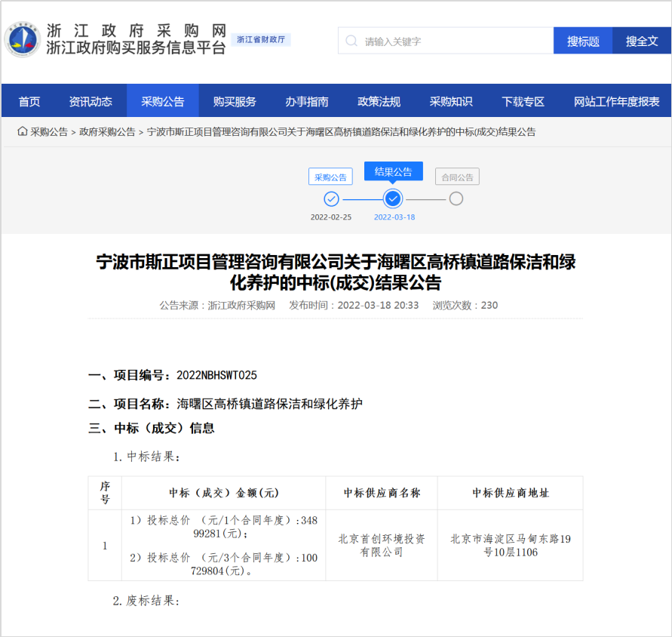Click the magnifier icon in search box

click(351, 41)
